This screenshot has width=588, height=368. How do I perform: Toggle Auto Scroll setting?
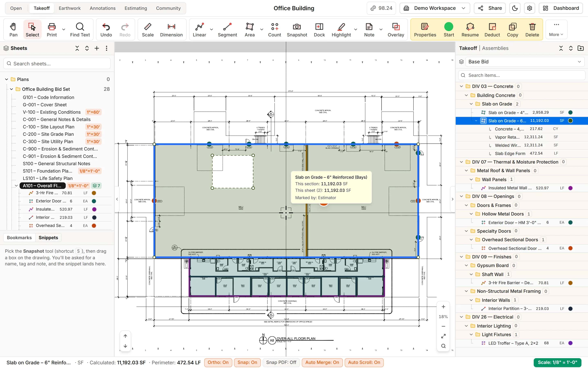tap(364, 362)
